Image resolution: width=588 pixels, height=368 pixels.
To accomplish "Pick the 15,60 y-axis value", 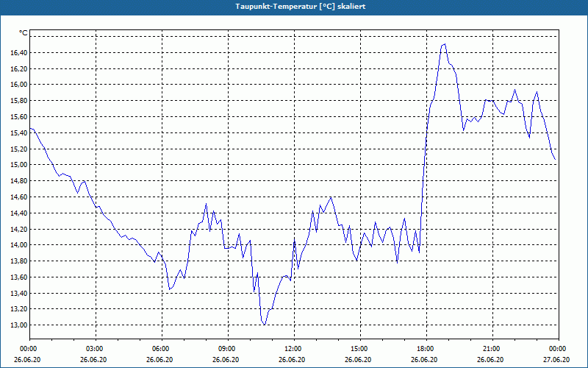I will pyautogui.click(x=19, y=117).
